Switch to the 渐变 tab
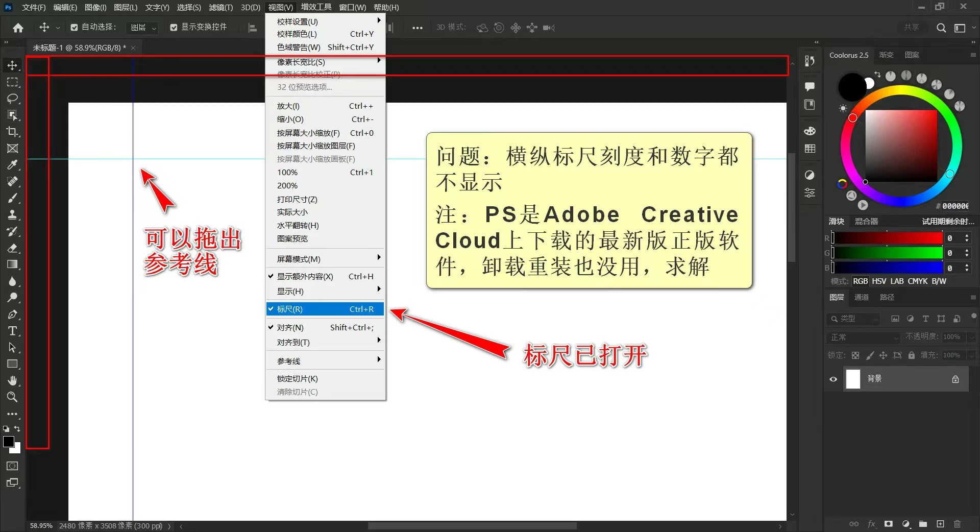Screen dimensions: 980x532 click(x=886, y=55)
